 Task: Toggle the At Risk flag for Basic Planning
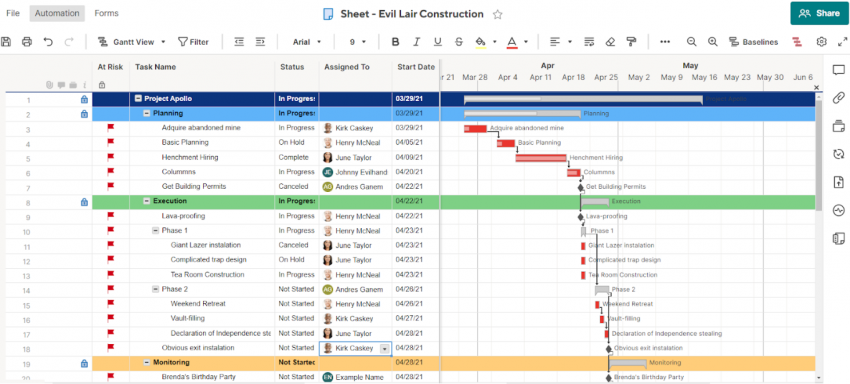pos(111,143)
